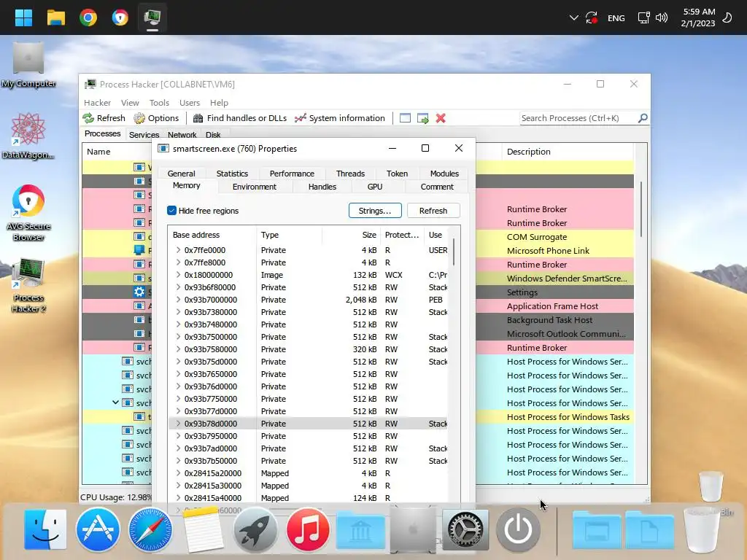Click the red X terminate icon
Screen dimensions: 747x560
pyautogui.click(x=441, y=118)
